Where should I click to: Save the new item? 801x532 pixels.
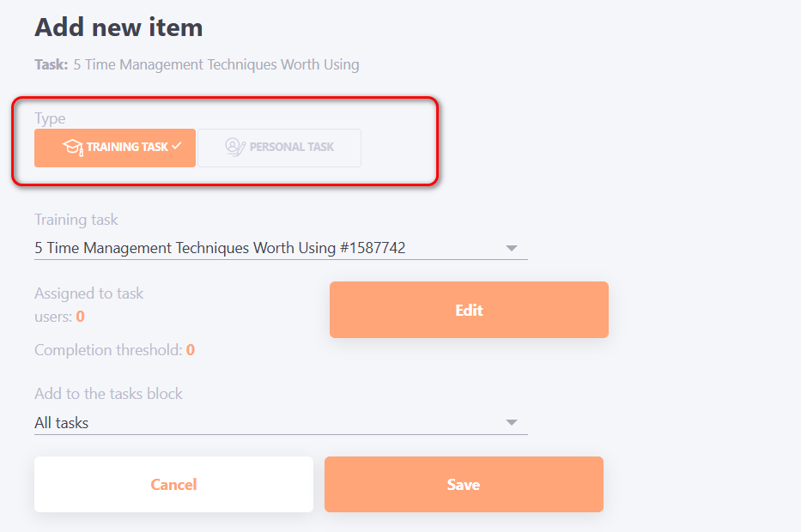tap(464, 485)
